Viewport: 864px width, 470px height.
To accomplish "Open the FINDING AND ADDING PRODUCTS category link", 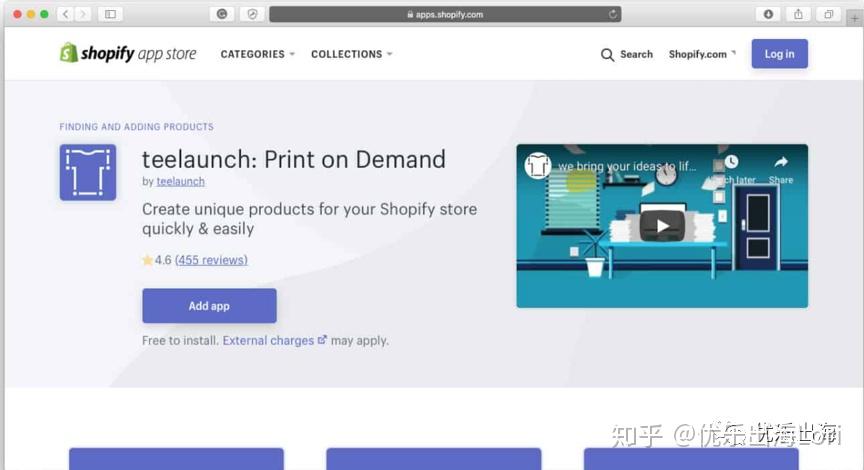I will click(137, 127).
